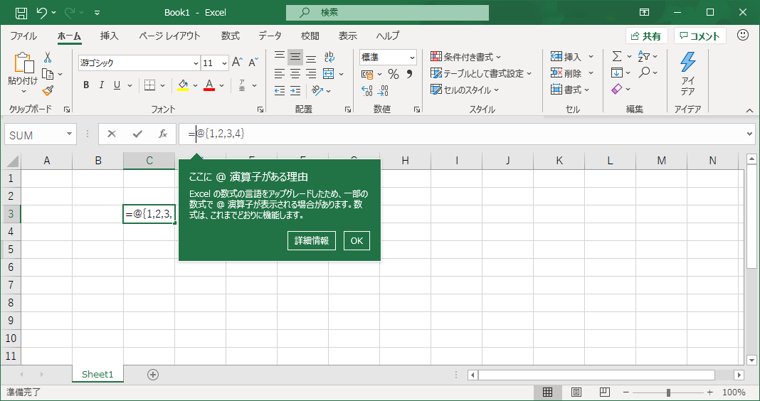Click the コメント button
This screenshot has width=760, height=401.
[x=700, y=36]
